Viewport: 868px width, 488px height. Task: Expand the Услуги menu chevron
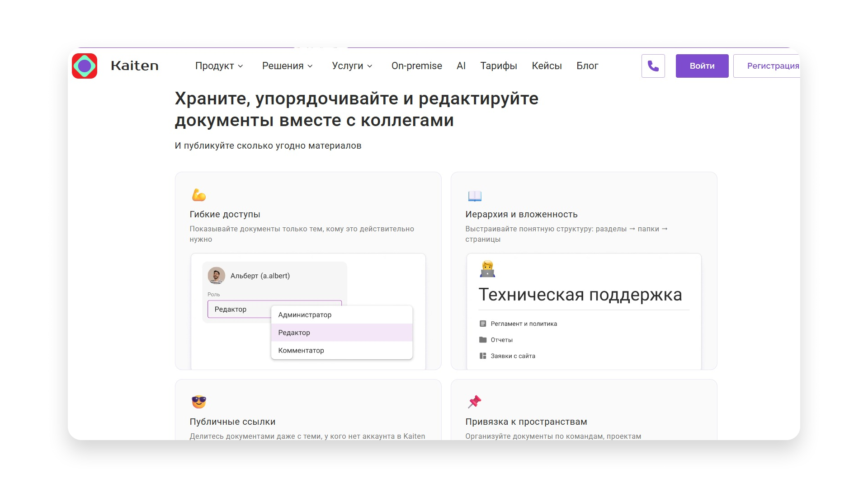(371, 66)
